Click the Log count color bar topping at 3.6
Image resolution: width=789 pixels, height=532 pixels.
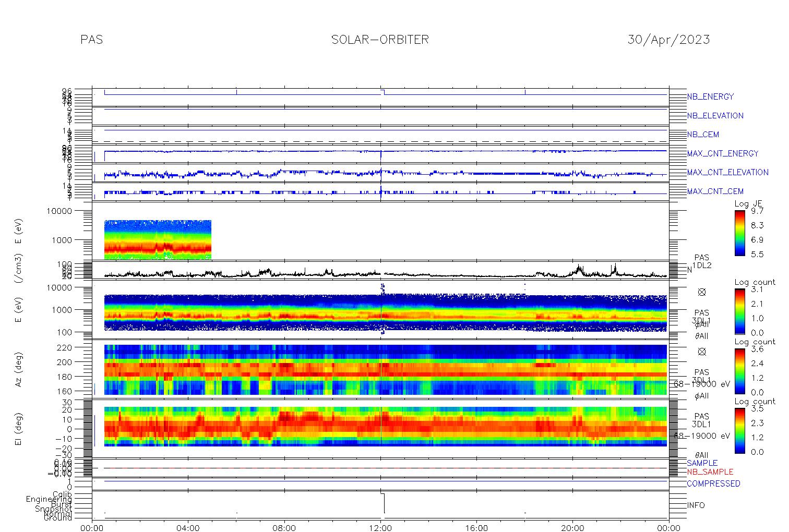[x=740, y=371]
